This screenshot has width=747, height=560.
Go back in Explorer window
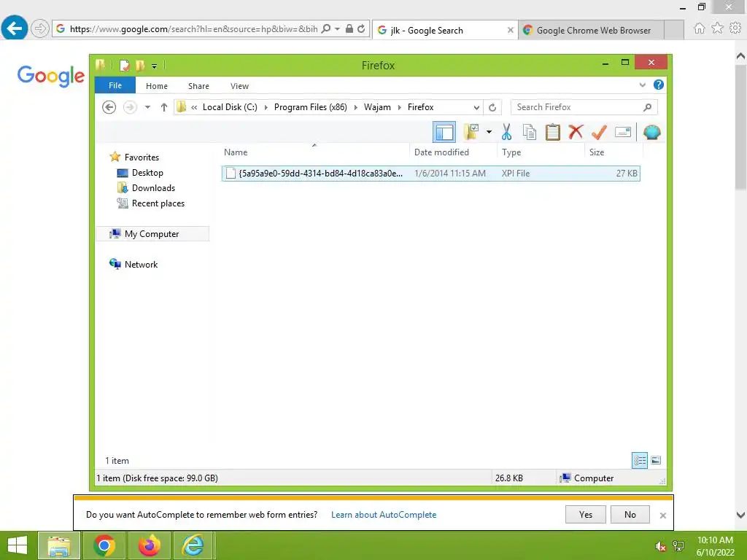(x=109, y=107)
